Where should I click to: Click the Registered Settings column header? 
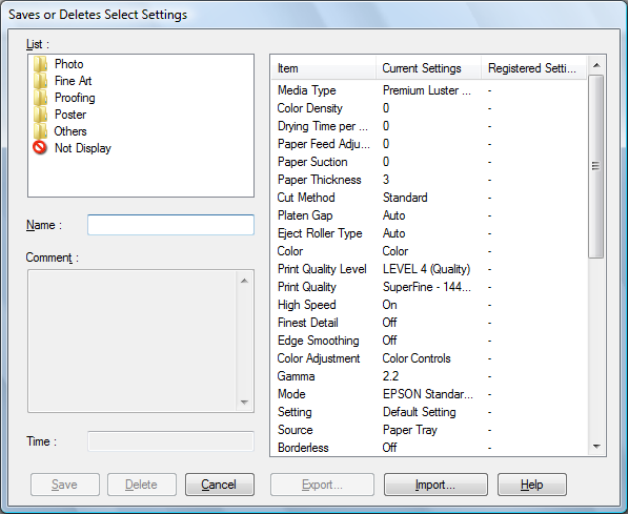point(531,69)
